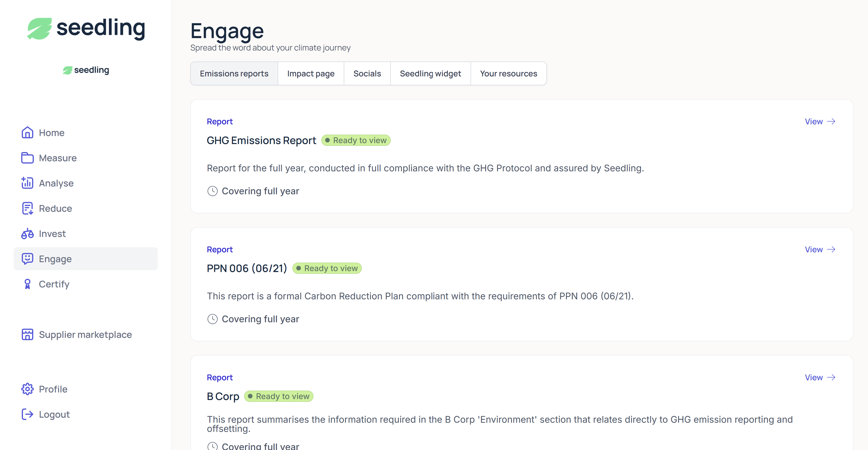Click the Analyse chart icon
Image resolution: width=868 pixels, height=450 pixels.
[27, 183]
